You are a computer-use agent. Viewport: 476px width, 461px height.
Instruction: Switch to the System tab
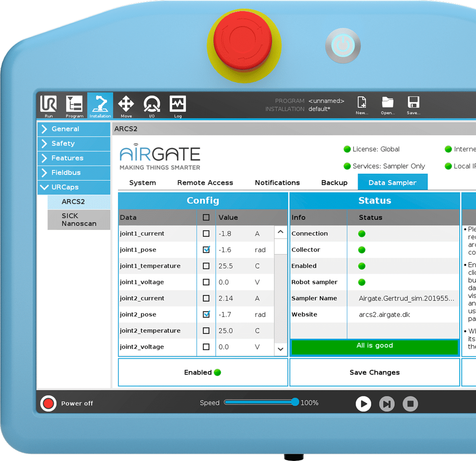point(142,182)
